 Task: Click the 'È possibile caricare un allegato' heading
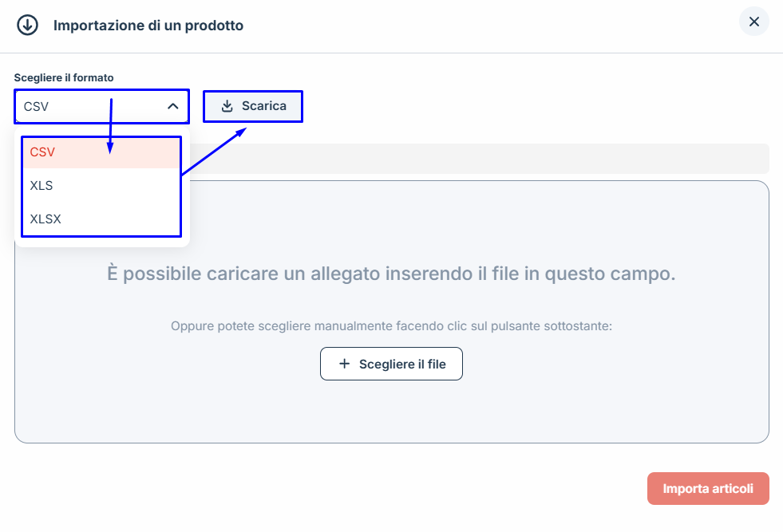pyautogui.click(x=391, y=274)
